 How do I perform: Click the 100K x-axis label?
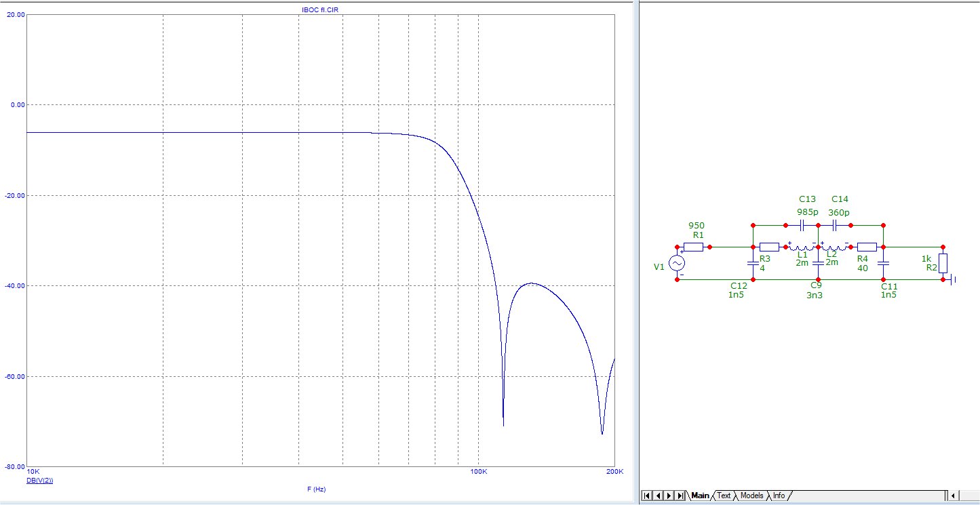(479, 472)
